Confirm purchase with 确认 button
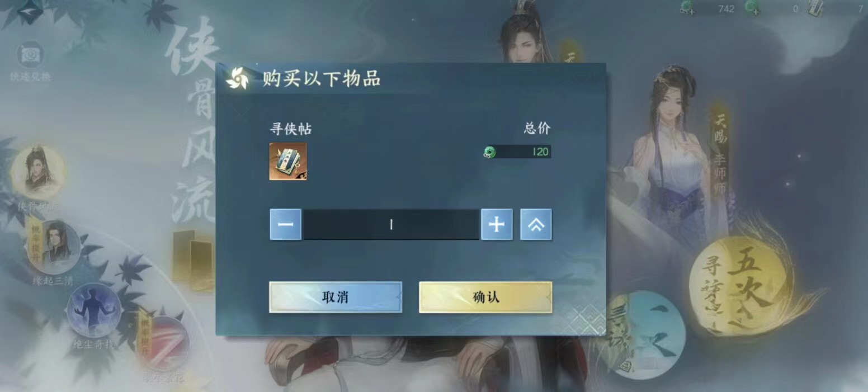 point(485,297)
